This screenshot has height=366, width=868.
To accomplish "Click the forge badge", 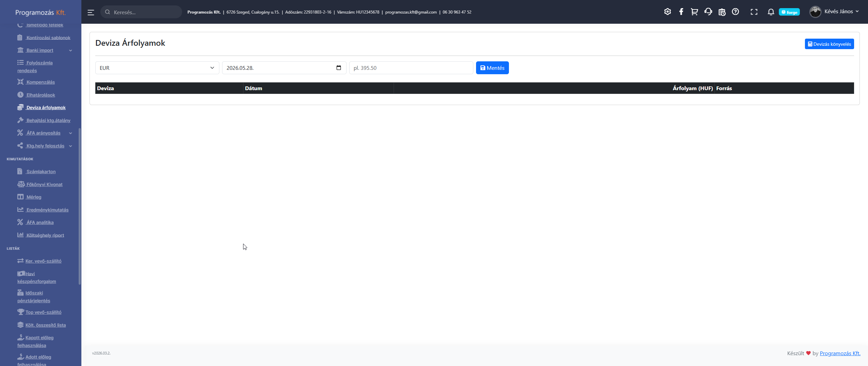I will click(789, 12).
